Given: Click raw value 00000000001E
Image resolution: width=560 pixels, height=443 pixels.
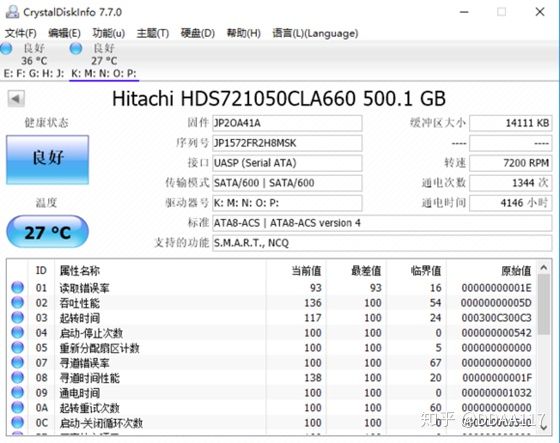Looking at the screenshot, I should coord(496,288).
